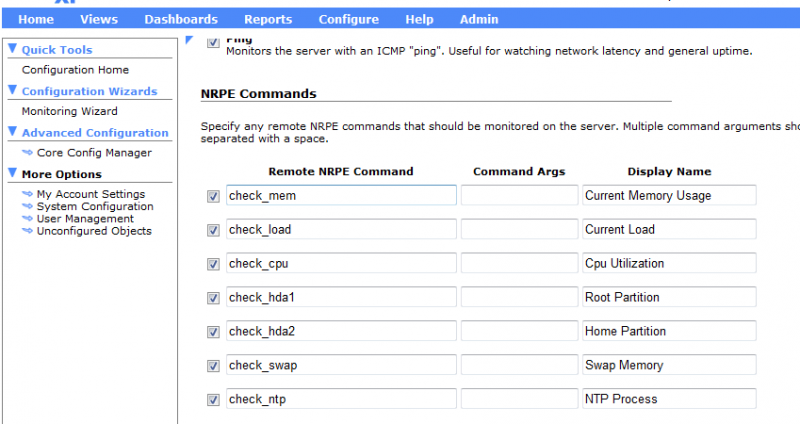Open the Reports menu
The image size is (800, 424).
point(268,19)
